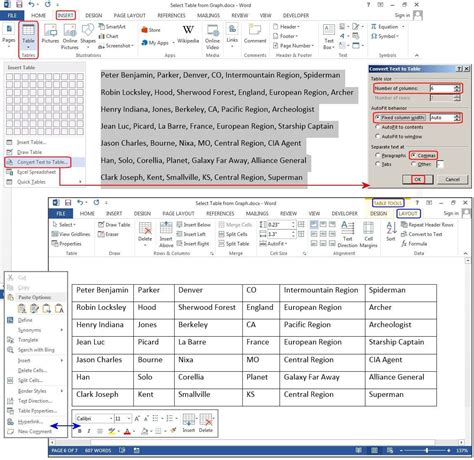
Task: Click Draw Table in Layout ribbon
Action: click(x=114, y=225)
